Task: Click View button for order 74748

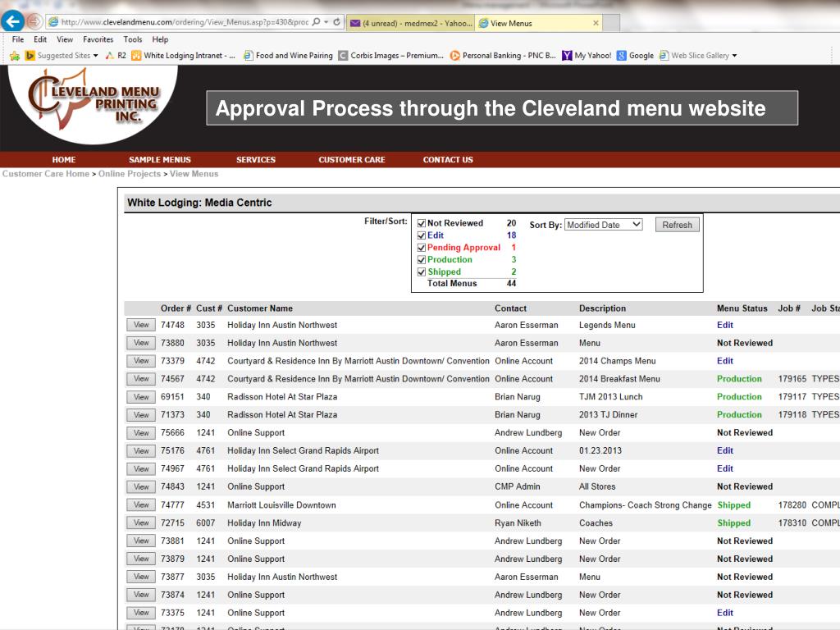Action: [x=141, y=325]
